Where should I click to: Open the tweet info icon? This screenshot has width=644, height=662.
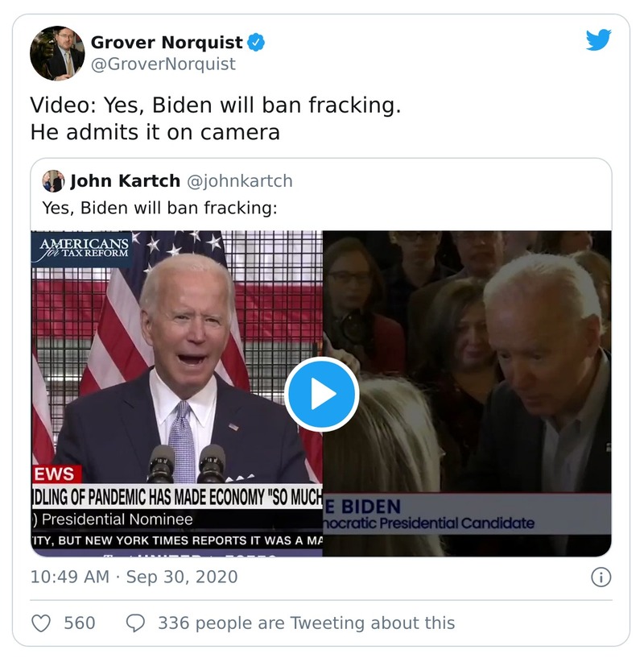coord(601,577)
